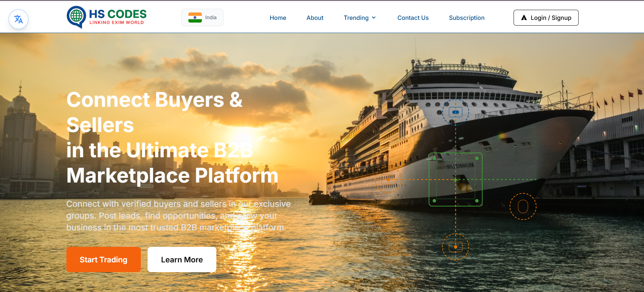Image resolution: width=644 pixels, height=292 pixels.
Task: Open Login / Signup
Action: click(x=546, y=18)
